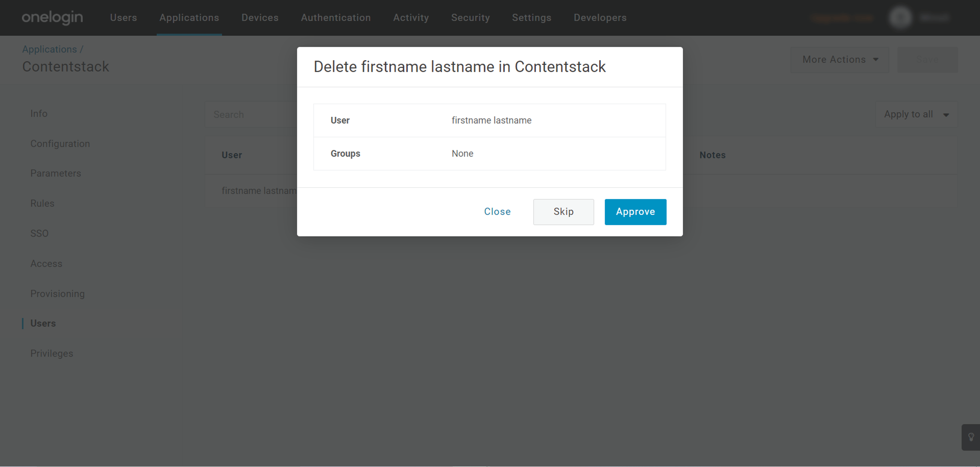Open the Security menu

click(470, 18)
